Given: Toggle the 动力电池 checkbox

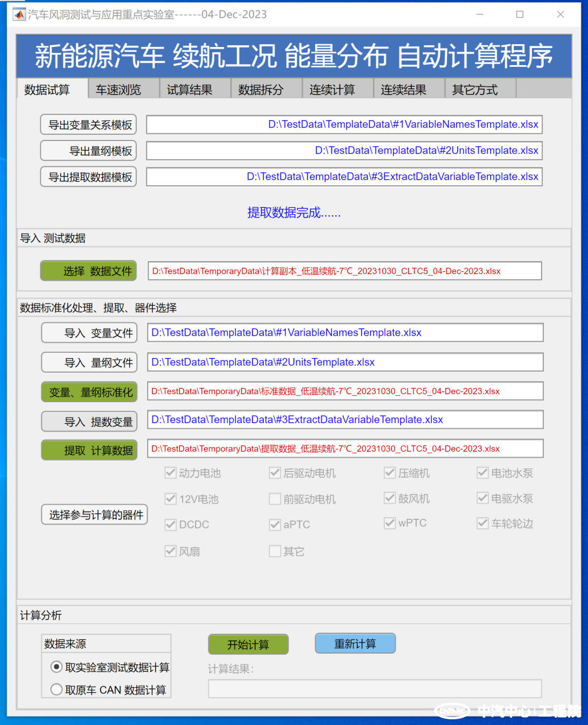Looking at the screenshot, I should coord(170,473).
